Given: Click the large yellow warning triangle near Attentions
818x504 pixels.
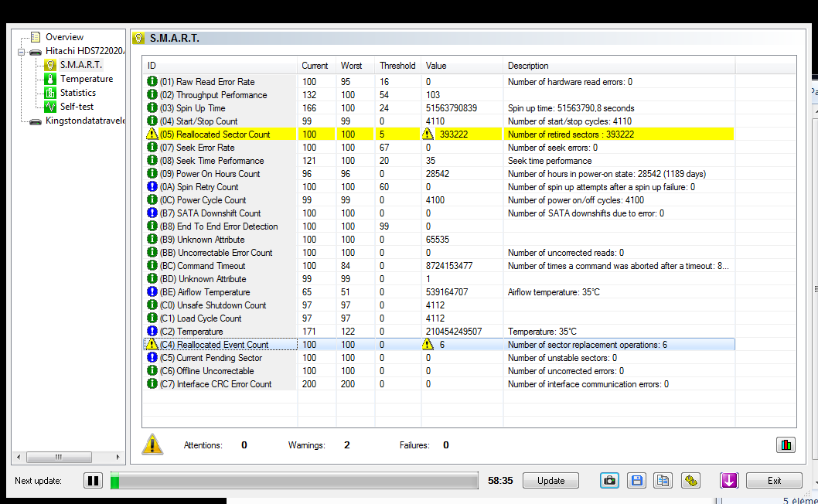Looking at the screenshot, I should point(152,444).
